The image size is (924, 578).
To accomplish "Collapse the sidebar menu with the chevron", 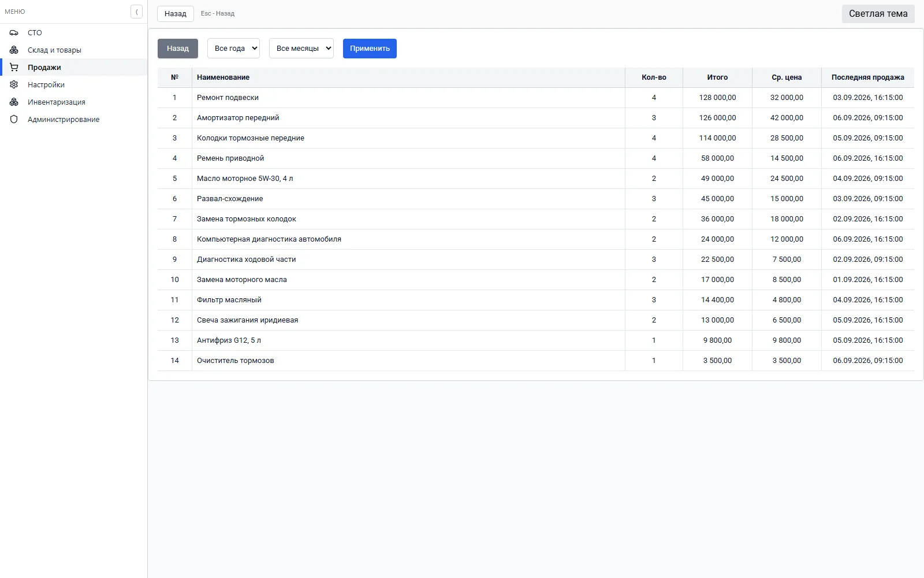I will (x=136, y=12).
